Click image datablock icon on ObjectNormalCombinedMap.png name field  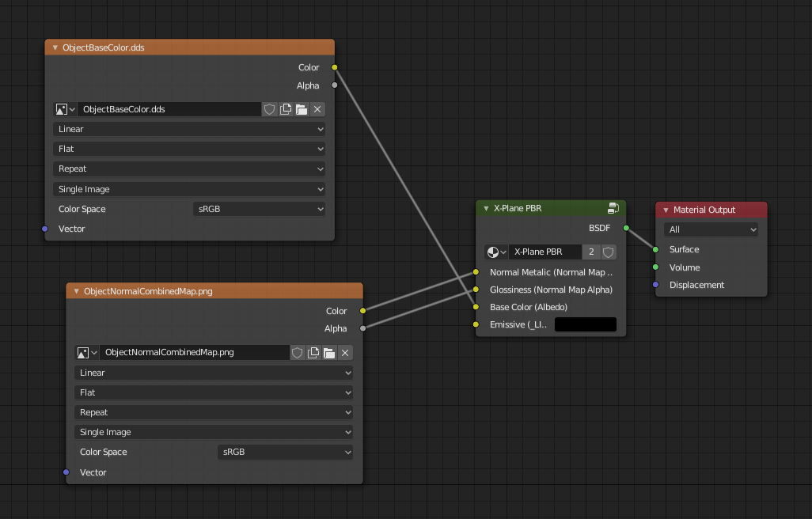pos(83,352)
